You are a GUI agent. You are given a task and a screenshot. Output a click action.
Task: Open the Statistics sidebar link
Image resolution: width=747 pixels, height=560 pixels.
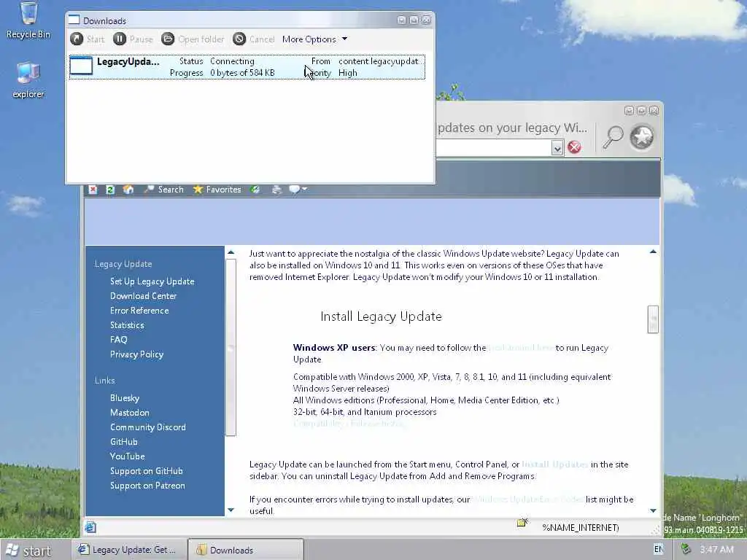click(x=127, y=325)
